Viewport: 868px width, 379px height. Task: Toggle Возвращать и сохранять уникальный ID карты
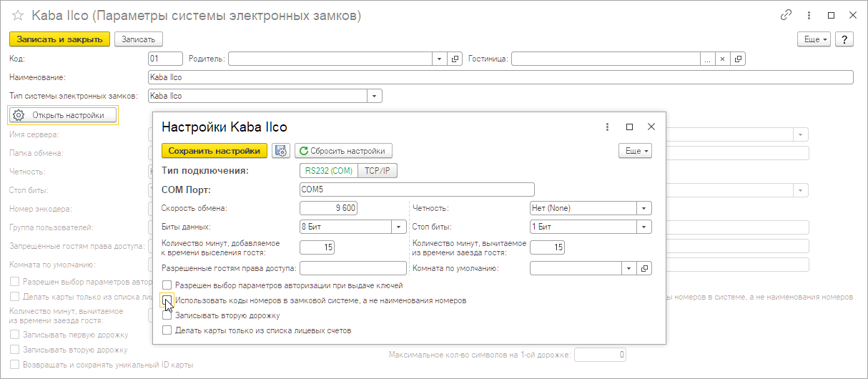point(14,365)
